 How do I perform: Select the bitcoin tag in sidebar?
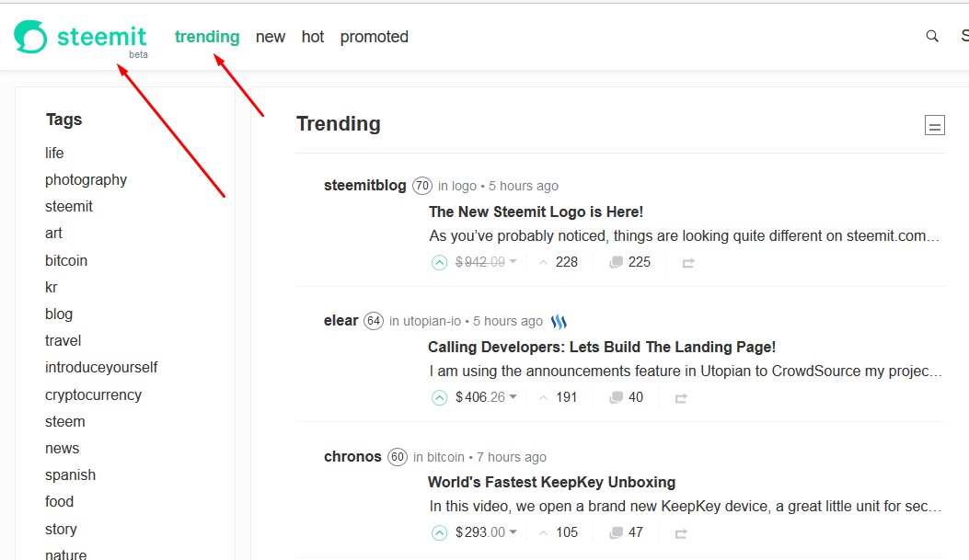[66, 260]
